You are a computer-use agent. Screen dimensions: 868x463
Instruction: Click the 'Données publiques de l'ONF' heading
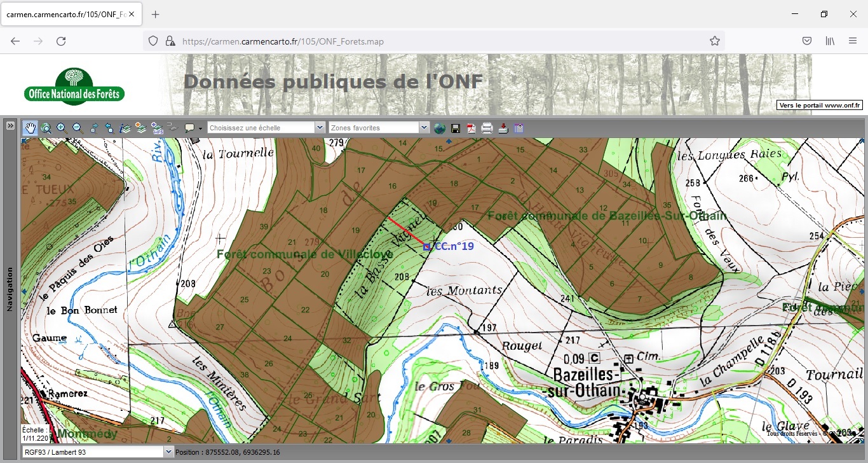pyautogui.click(x=333, y=82)
